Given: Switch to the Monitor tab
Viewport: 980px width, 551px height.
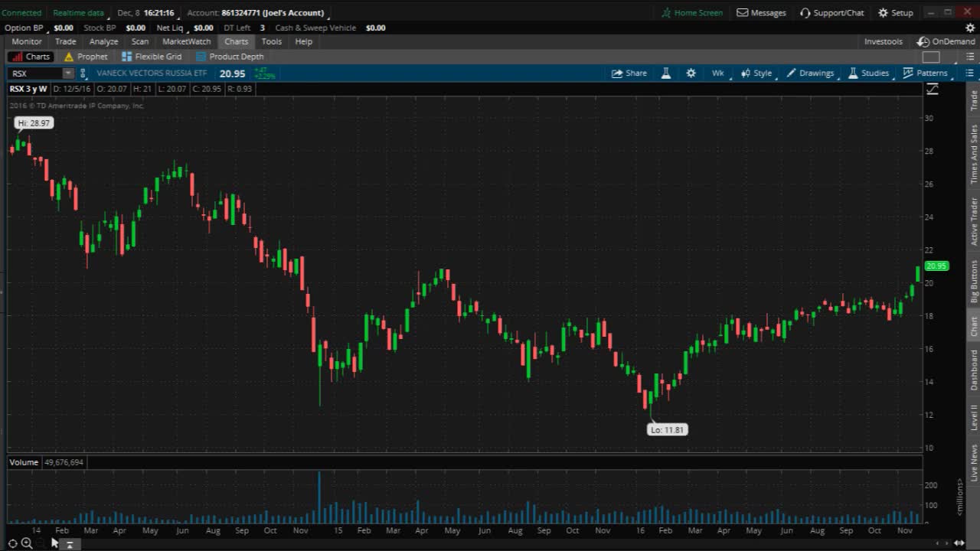Looking at the screenshot, I should point(27,41).
